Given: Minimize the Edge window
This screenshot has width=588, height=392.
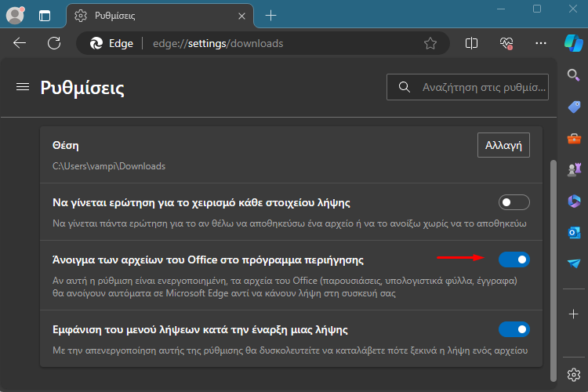Looking at the screenshot, I should (501, 9).
